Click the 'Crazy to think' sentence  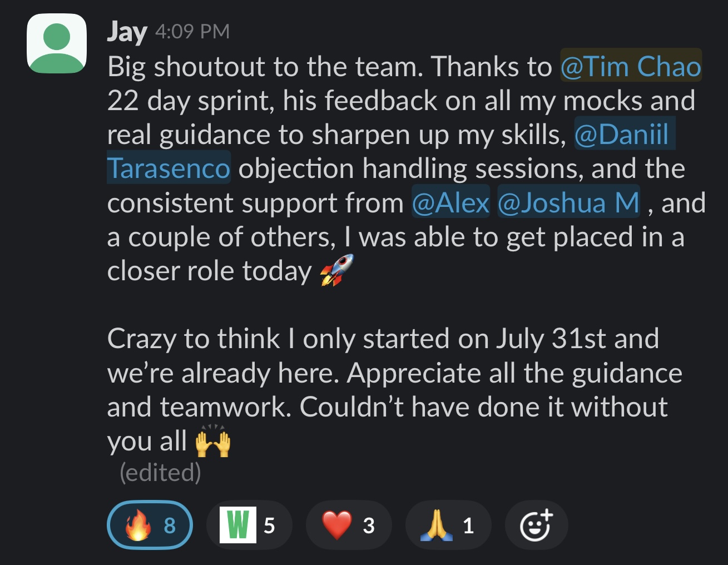(x=194, y=339)
